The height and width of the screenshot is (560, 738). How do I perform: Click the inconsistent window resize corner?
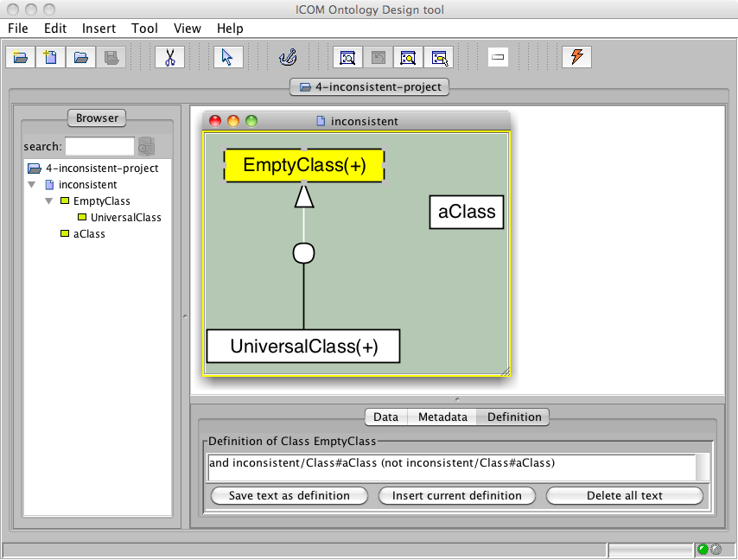[505, 372]
